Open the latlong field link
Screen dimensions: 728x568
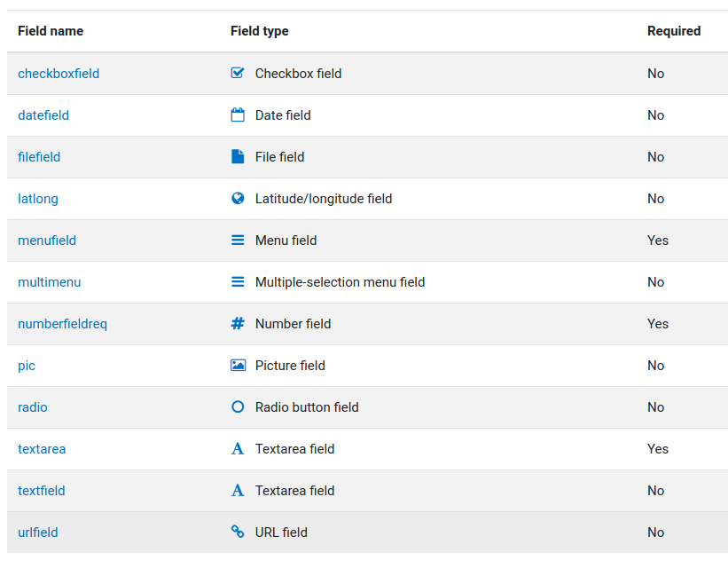pos(37,199)
